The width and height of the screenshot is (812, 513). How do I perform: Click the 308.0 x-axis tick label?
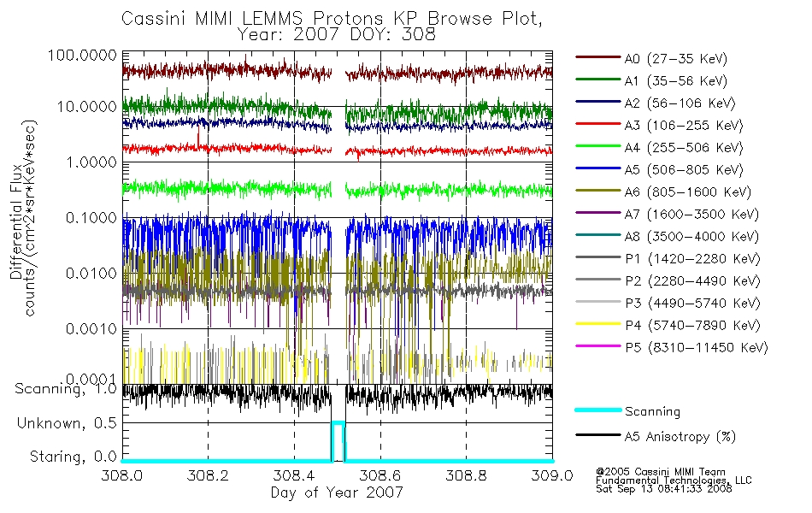click(121, 475)
